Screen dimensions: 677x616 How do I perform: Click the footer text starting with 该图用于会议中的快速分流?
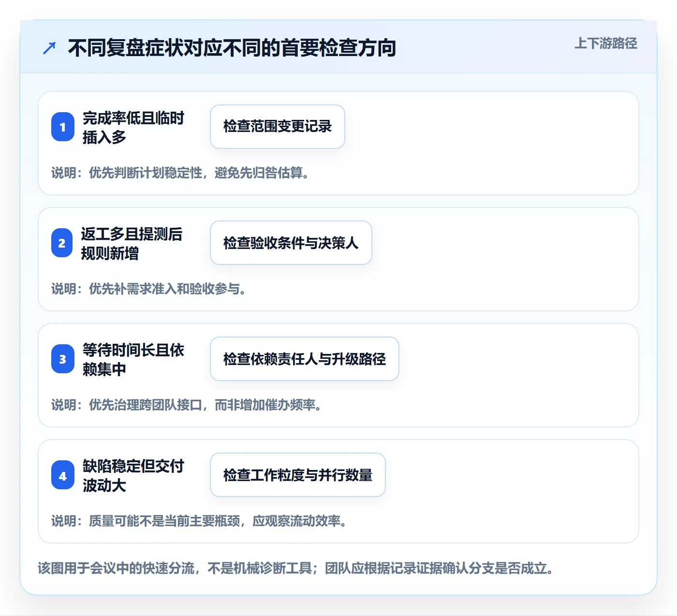click(296, 568)
